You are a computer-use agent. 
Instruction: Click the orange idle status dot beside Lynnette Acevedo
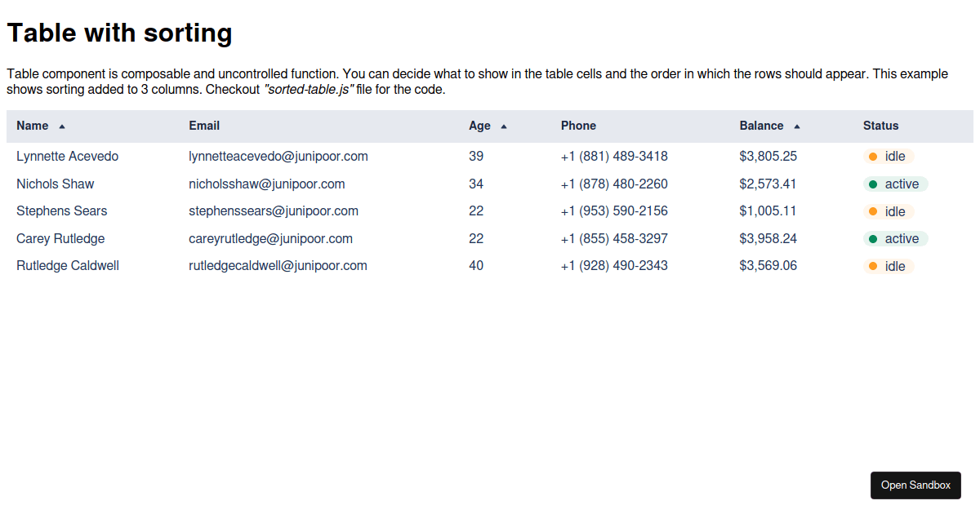click(x=871, y=156)
